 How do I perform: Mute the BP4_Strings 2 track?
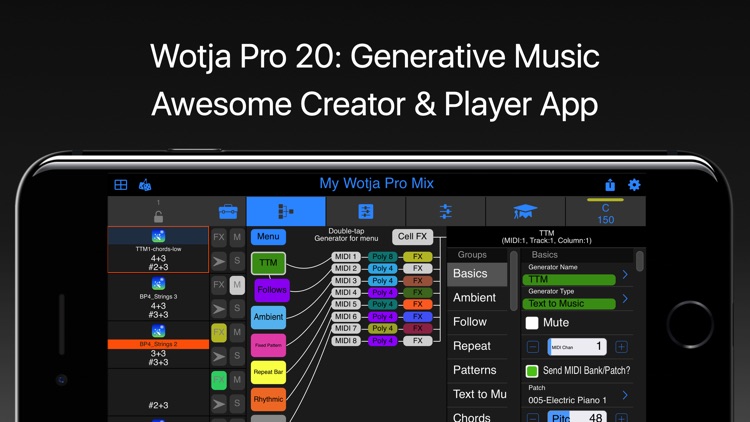pyautogui.click(x=237, y=333)
